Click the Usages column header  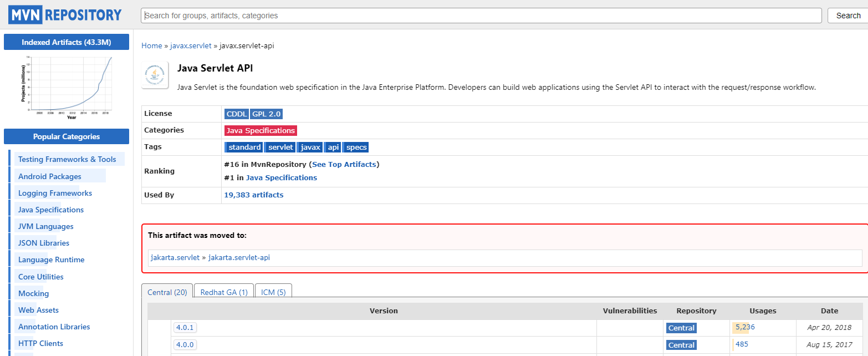click(x=763, y=311)
